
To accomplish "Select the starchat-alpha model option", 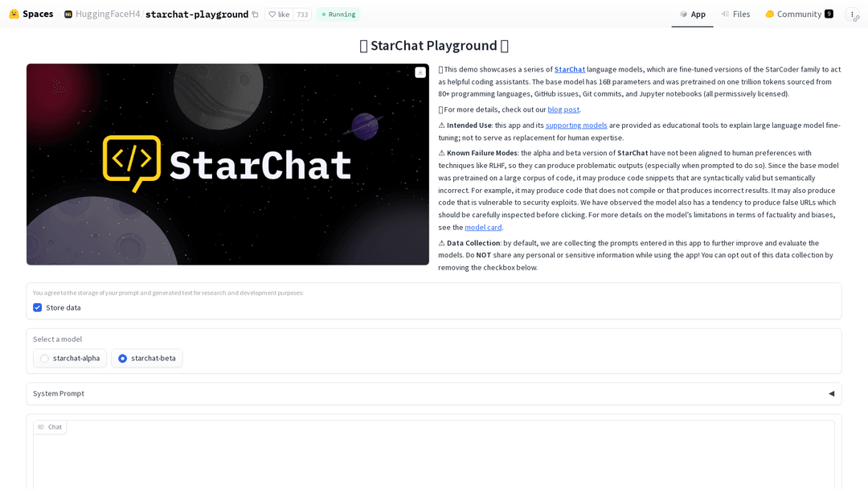I will click(x=70, y=358).
